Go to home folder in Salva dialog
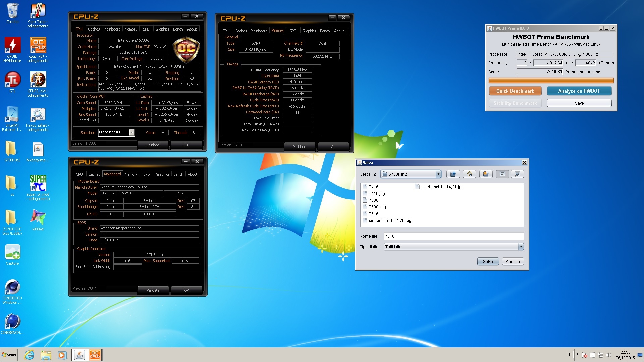 coord(470,174)
